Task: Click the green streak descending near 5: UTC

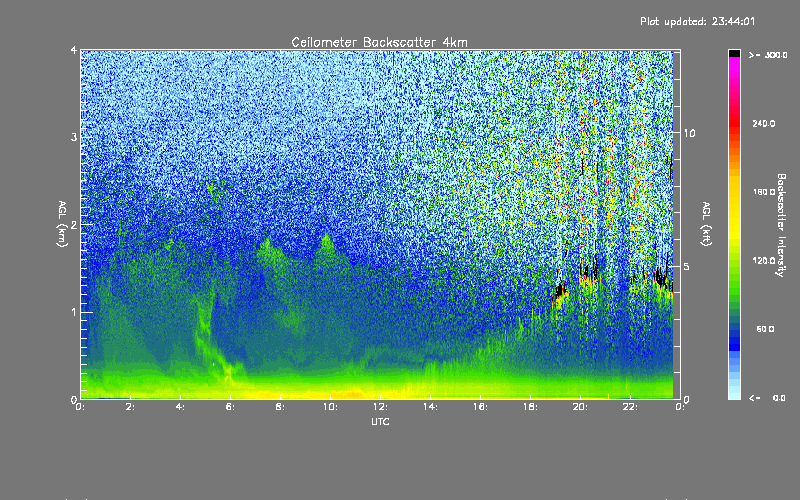Action: point(204,327)
